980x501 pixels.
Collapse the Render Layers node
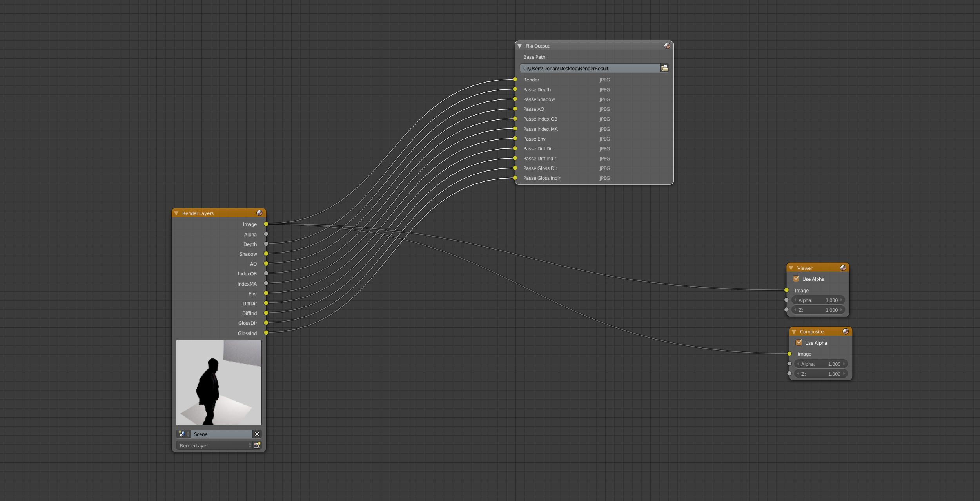(x=176, y=213)
